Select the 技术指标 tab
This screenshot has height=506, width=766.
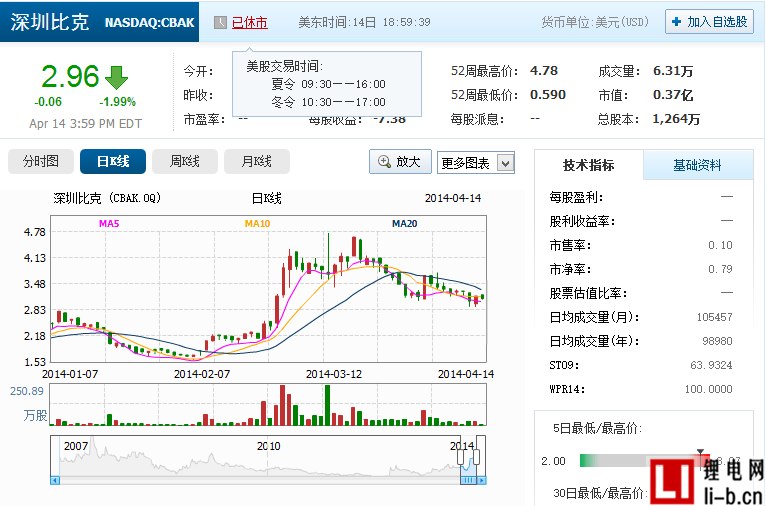click(588, 165)
